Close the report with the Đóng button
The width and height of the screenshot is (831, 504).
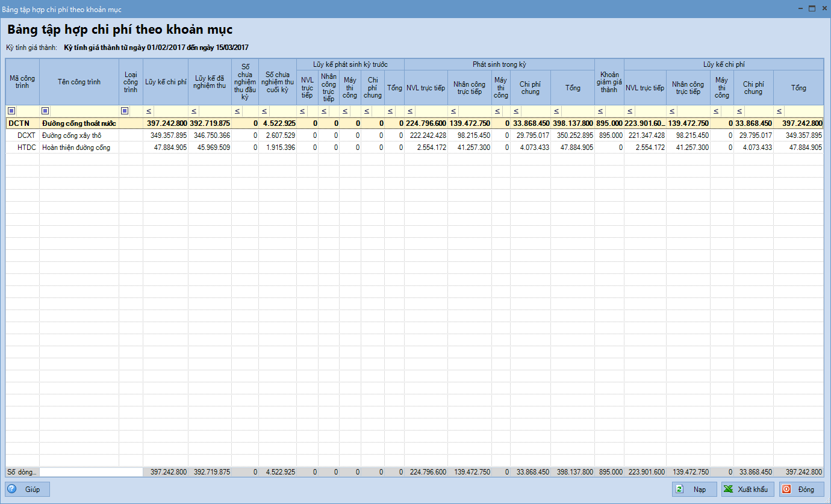point(801,489)
